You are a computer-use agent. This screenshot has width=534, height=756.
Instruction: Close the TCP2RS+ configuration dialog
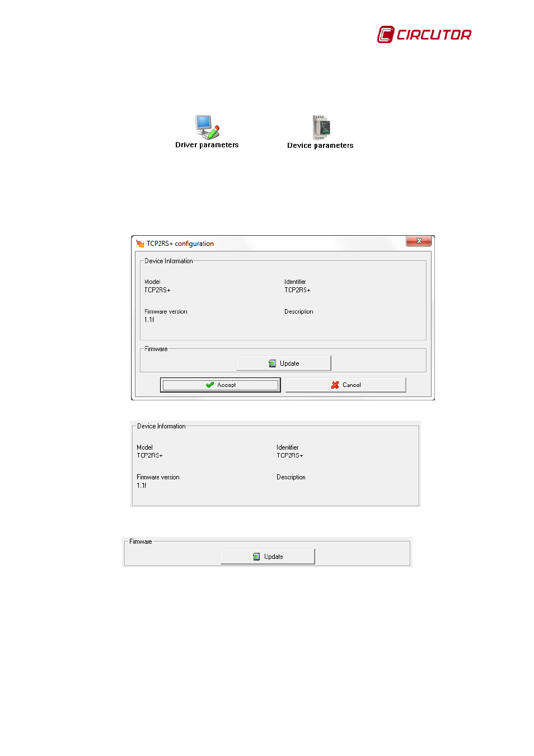click(419, 241)
